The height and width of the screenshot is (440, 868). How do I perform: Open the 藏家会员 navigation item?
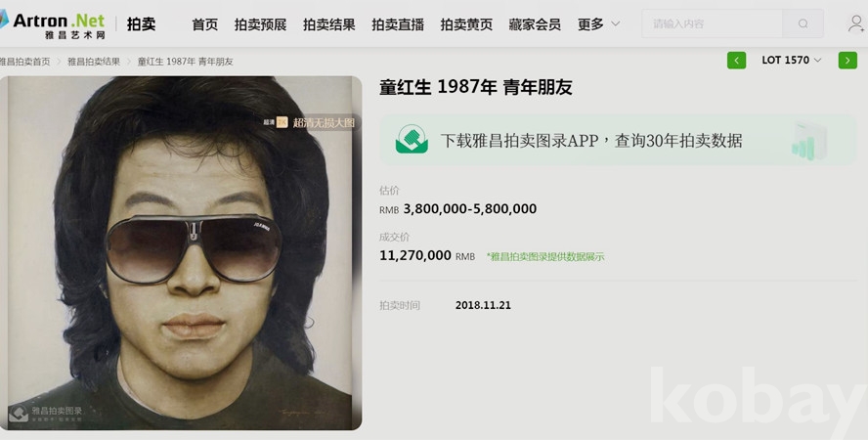[535, 24]
